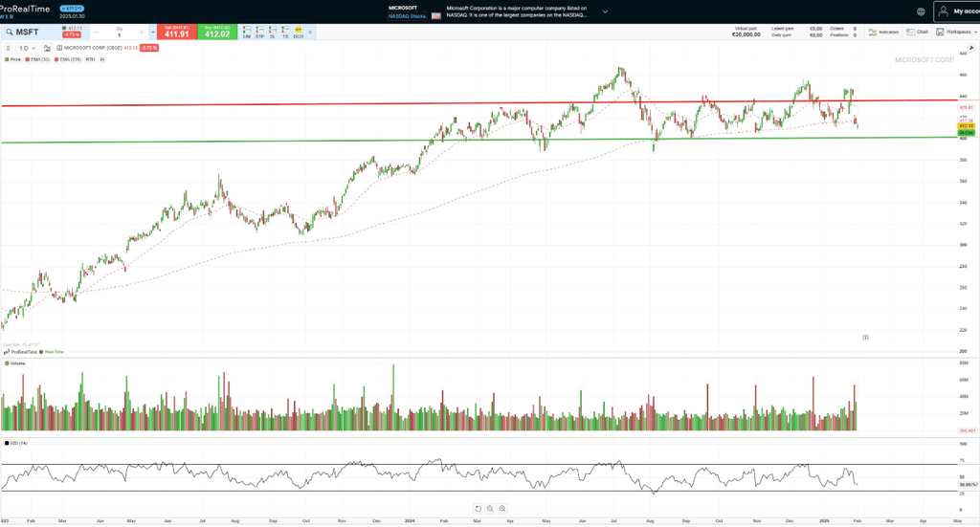Open the Chart settings button
This screenshot has width=980, height=527.
(x=917, y=32)
